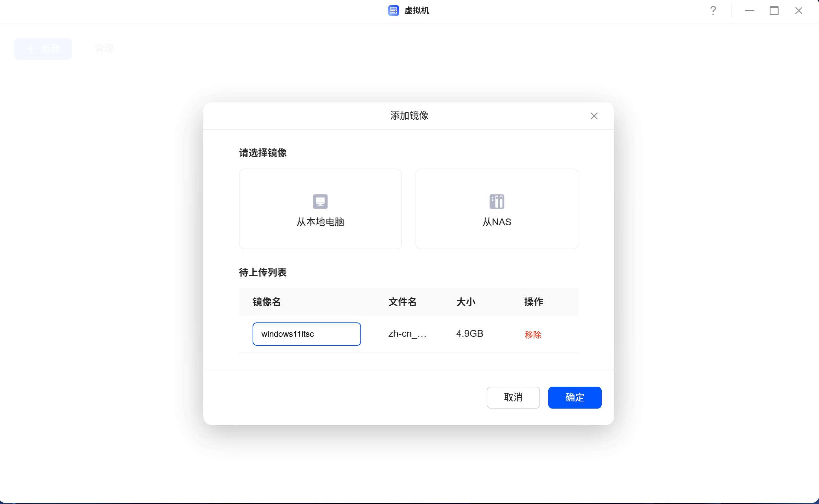Select the 从NAS label text

pyautogui.click(x=497, y=222)
